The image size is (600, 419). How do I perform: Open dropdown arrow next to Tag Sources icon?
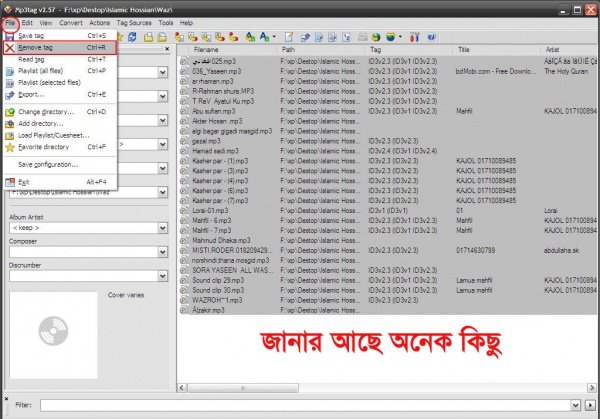[x=400, y=37]
